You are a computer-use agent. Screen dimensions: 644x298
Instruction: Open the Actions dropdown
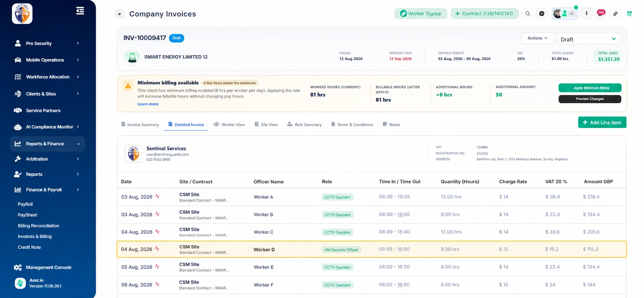537,38
